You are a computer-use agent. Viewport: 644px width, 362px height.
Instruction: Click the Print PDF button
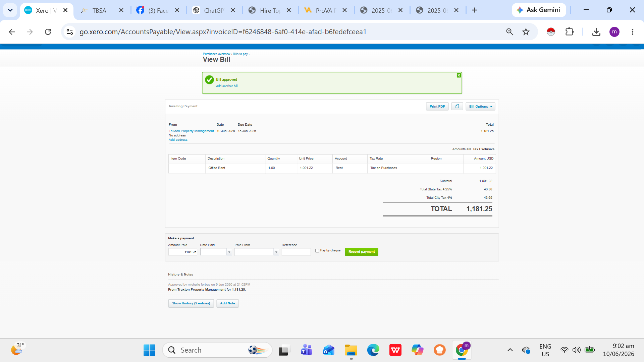[x=437, y=106]
